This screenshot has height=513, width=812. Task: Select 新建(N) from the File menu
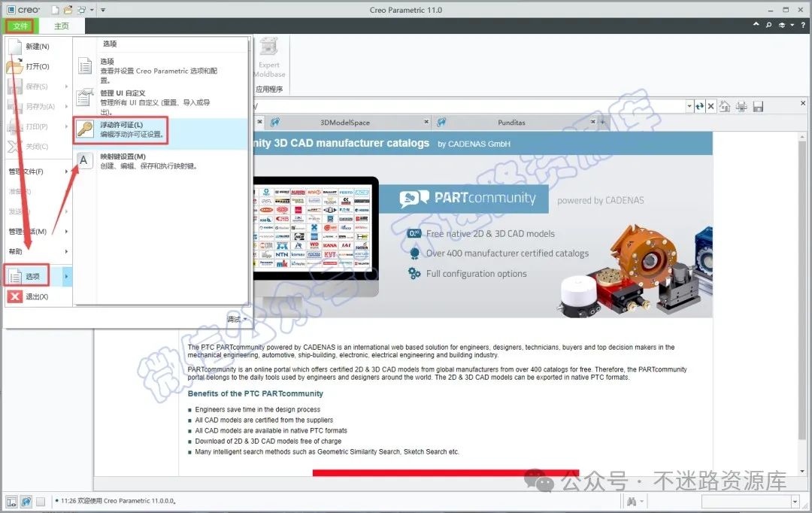[x=38, y=46]
